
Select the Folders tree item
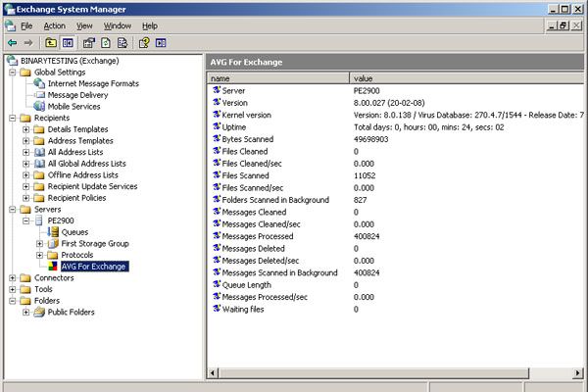tap(47, 301)
